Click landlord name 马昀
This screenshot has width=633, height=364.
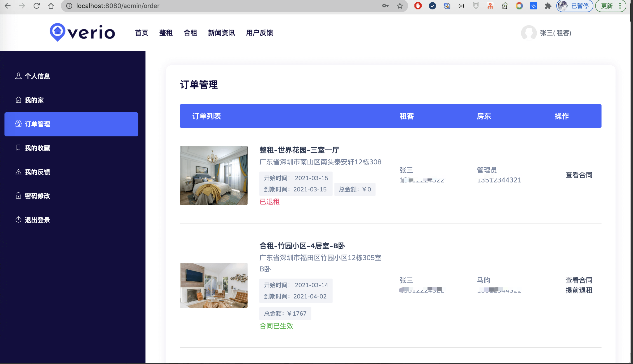[x=483, y=280]
